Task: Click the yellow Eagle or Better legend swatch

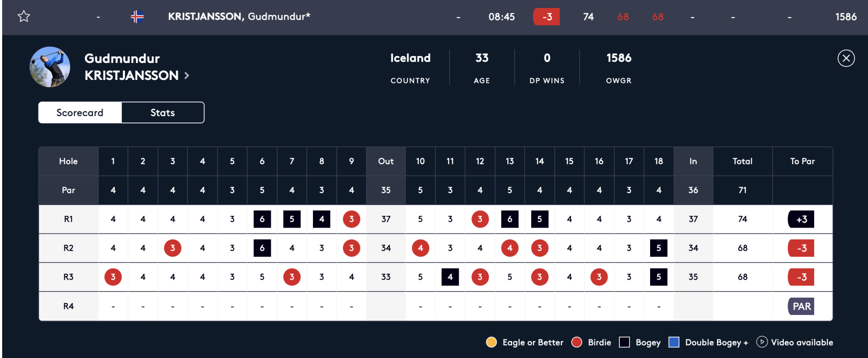Action: pos(491,342)
